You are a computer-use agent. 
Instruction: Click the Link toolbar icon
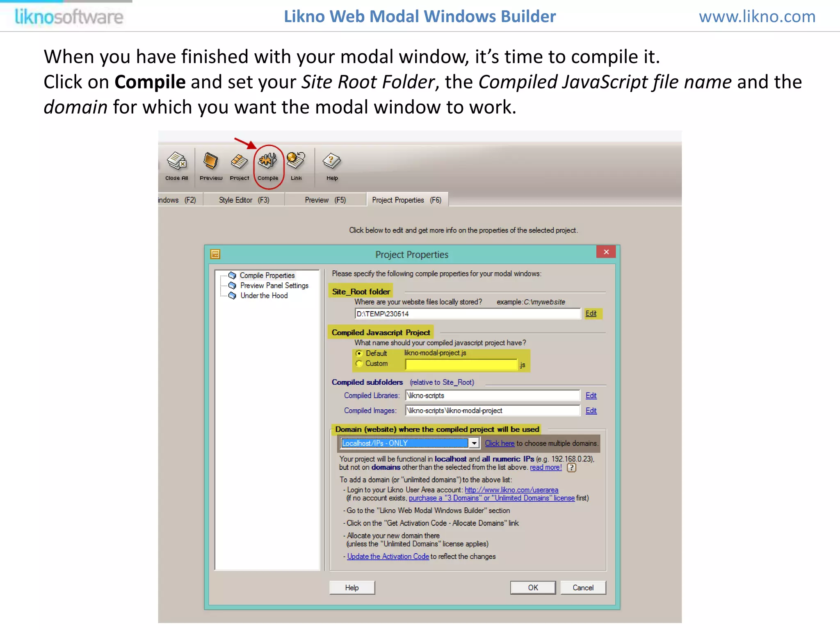click(x=296, y=166)
